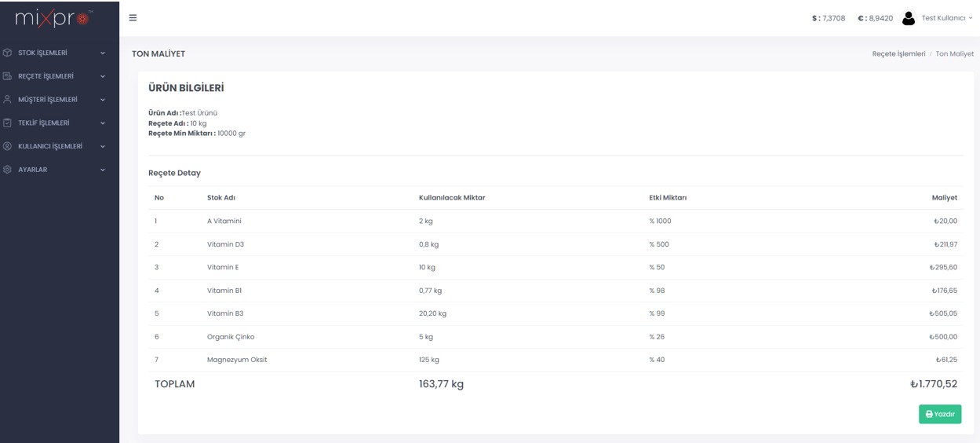Go to Reçete İşlemleri breadcrumb link
Viewport: 980px width, 443px height.
click(898, 53)
